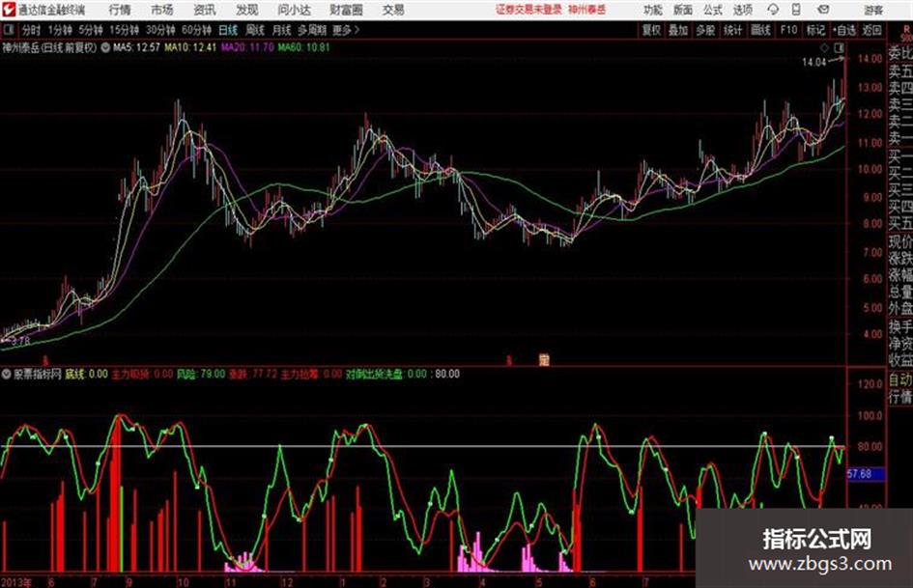Open the 功能 menu
This screenshot has width=913, height=588.
pyautogui.click(x=653, y=10)
